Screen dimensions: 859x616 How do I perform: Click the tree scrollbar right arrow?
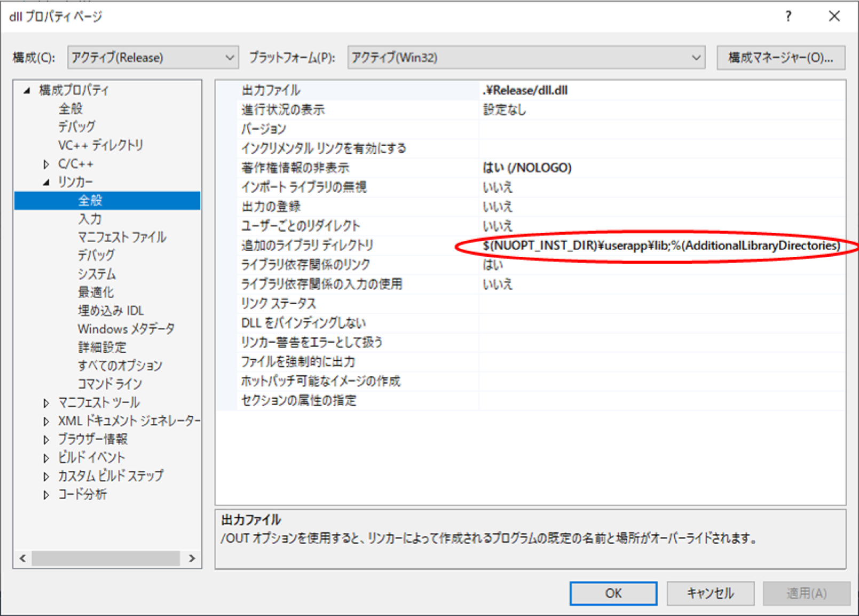[x=192, y=558]
